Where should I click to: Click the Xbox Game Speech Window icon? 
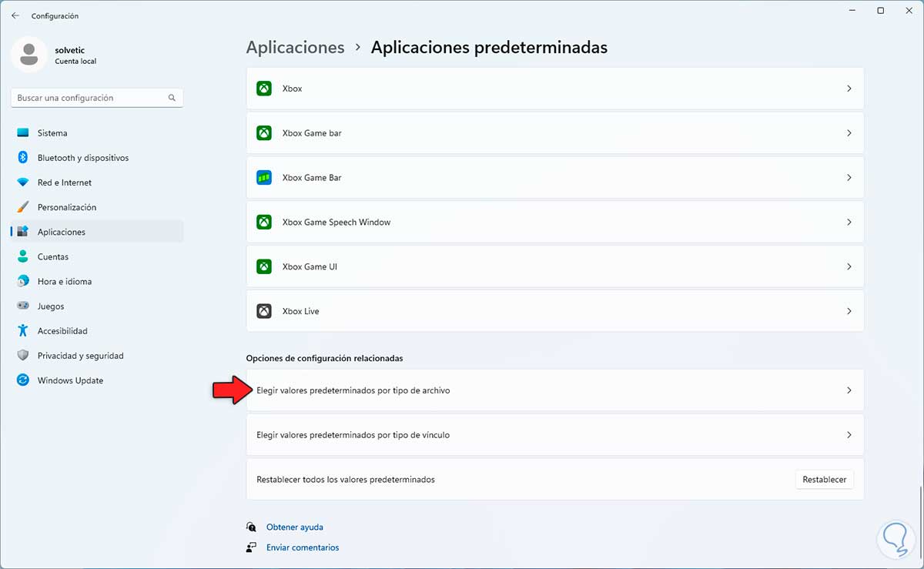(264, 222)
